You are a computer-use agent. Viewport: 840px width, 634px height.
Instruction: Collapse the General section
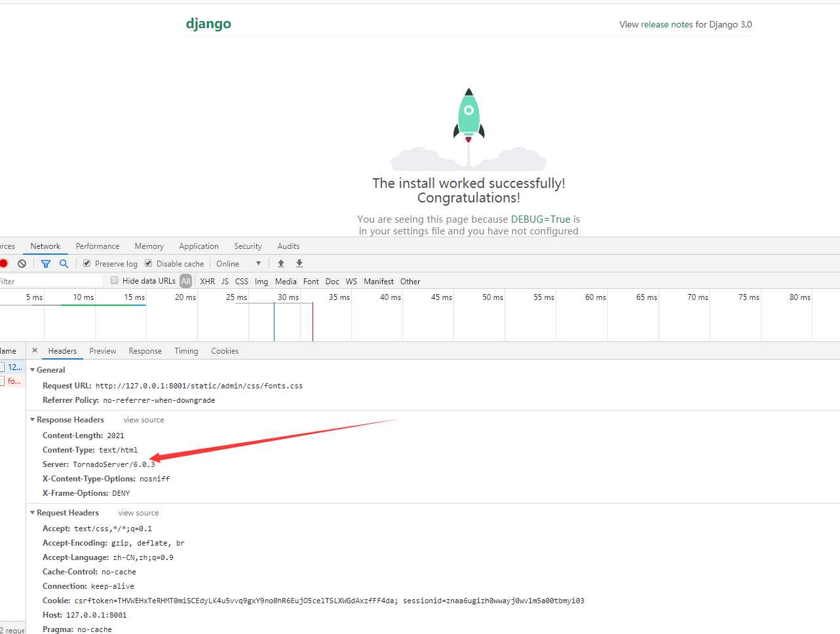33,369
